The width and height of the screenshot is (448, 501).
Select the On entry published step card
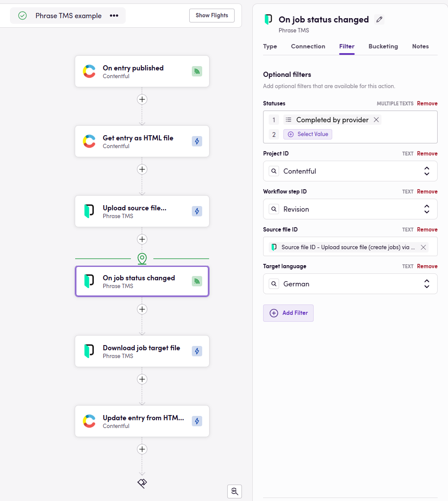point(142,71)
